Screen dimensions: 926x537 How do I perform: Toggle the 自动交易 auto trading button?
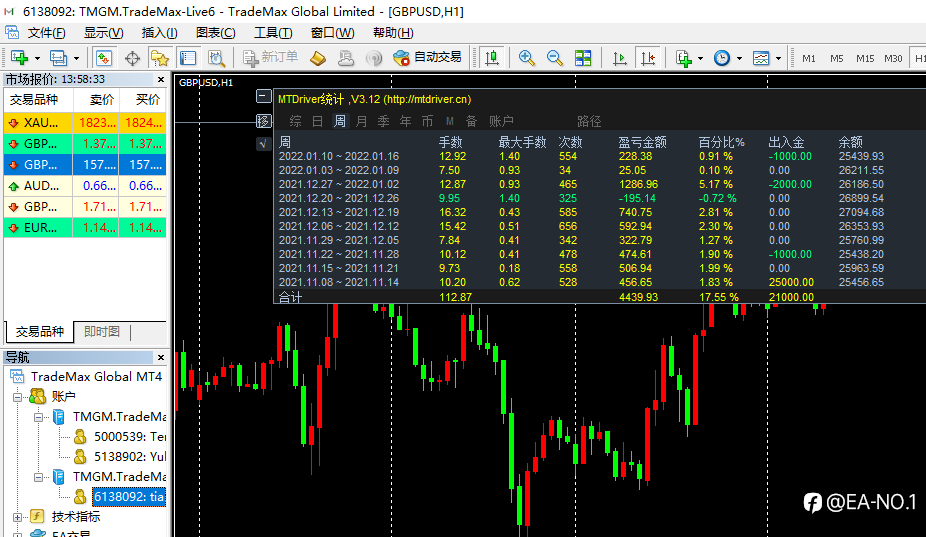tap(427, 57)
